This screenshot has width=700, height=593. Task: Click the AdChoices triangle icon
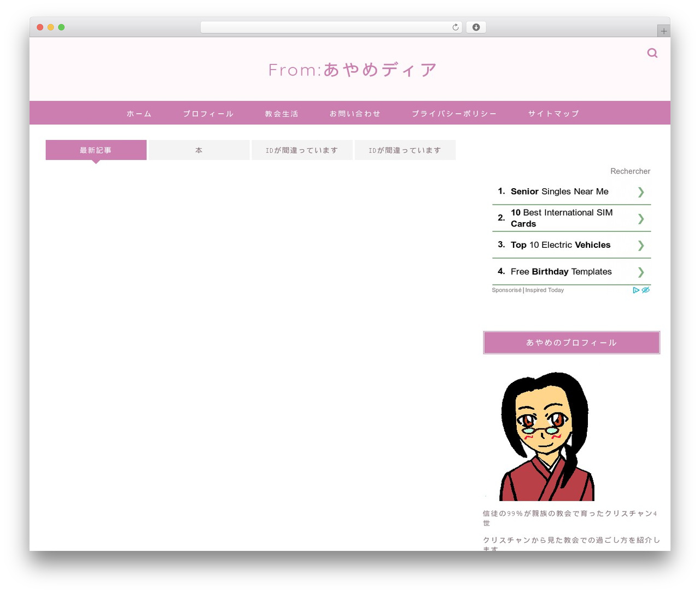coord(636,290)
